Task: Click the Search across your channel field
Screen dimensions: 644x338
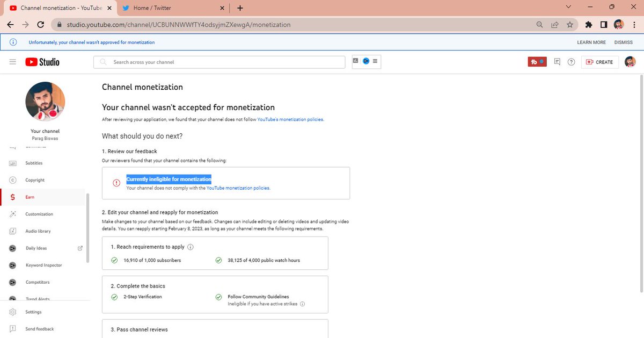Action: (x=219, y=62)
